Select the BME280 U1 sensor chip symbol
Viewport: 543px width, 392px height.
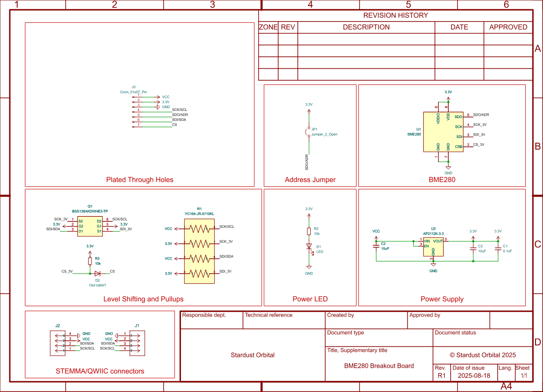tap(443, 132)
